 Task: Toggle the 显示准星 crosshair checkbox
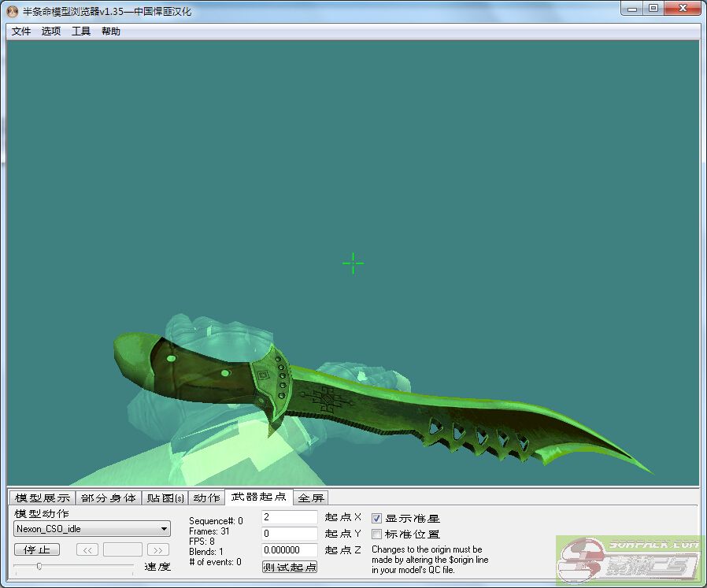376,518
